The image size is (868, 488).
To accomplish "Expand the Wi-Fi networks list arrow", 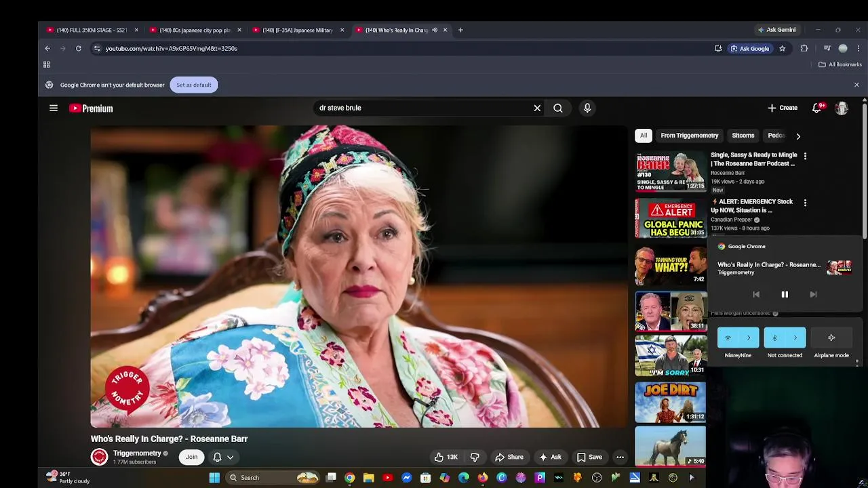I will click(x=749, y=338).
